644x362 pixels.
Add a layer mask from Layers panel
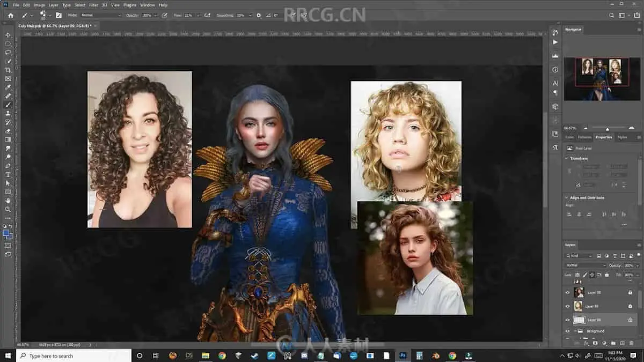pyautogui.click(x=595, y=343)
